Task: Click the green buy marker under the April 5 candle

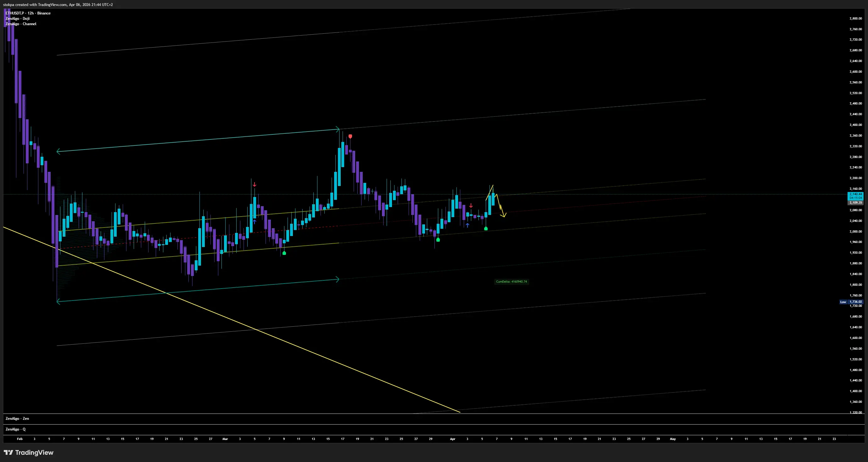Action: coord(485,228)
